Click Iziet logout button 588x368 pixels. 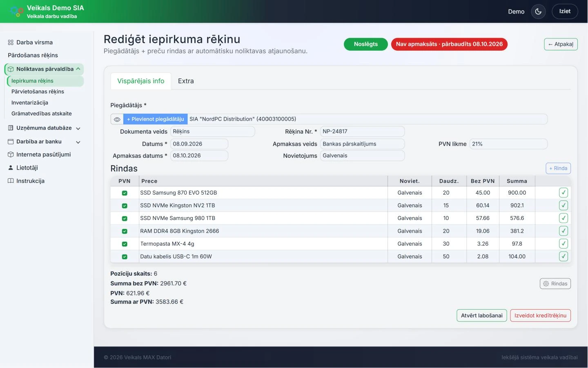pos(565,11)
